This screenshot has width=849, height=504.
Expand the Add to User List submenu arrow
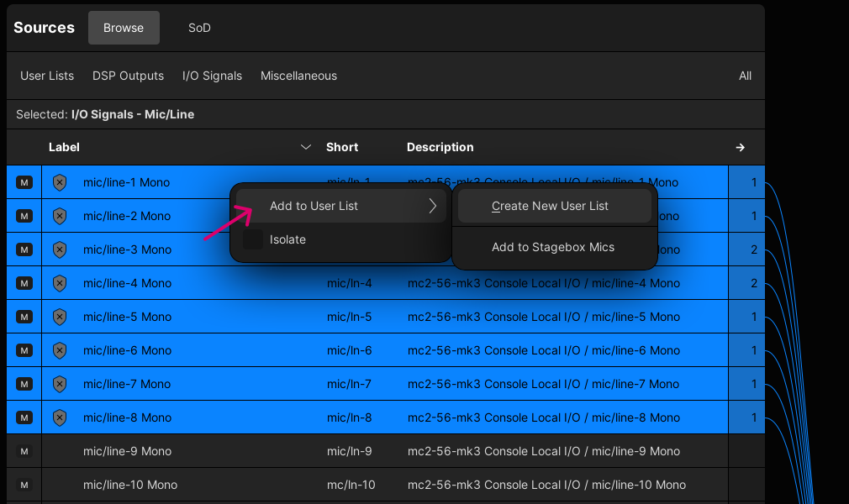click(x=433, y=206)
